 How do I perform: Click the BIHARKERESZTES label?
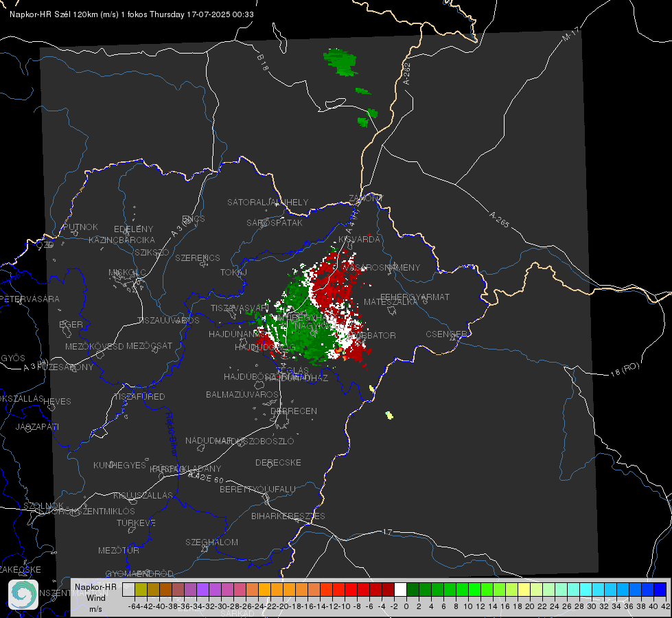pyautogui.click(x=288, y=516)
